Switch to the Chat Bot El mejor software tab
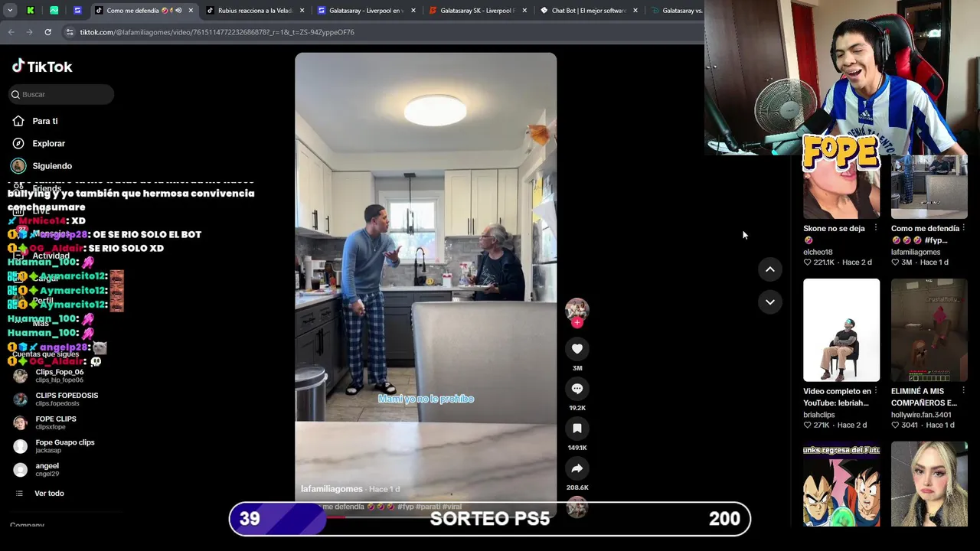The width and height of the screenshot is (980, 551). pyautogui.click(x=589, y=11)
